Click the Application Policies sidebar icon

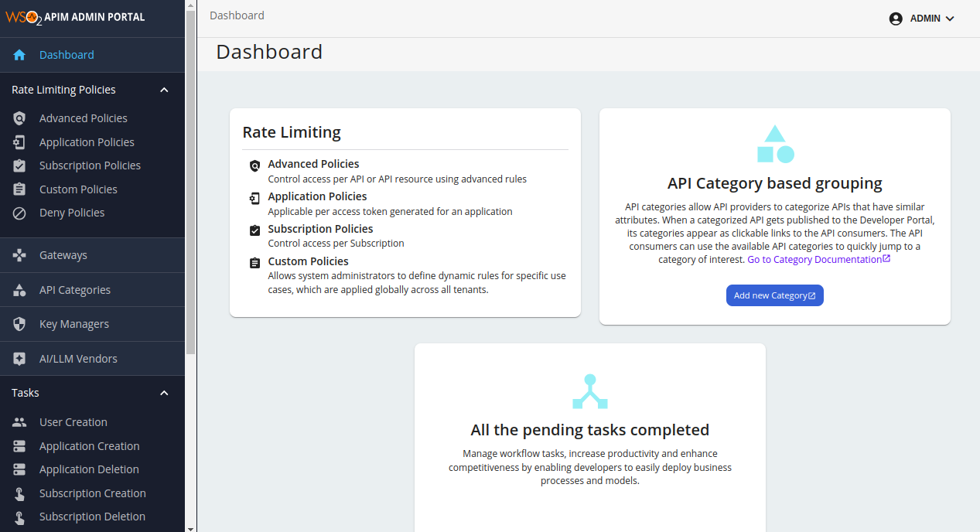pyautogui.click(x=19, y=142)
